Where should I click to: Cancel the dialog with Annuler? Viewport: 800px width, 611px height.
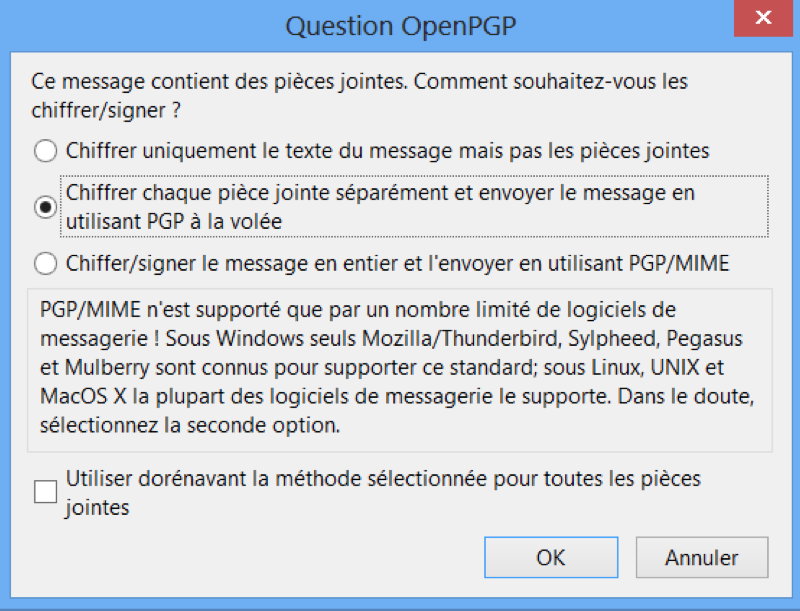(701, 557)
